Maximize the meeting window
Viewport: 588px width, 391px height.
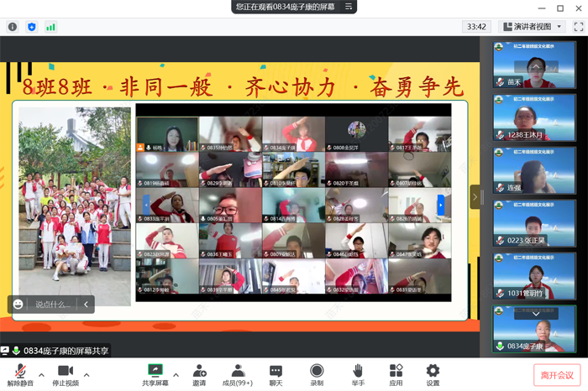560,8
